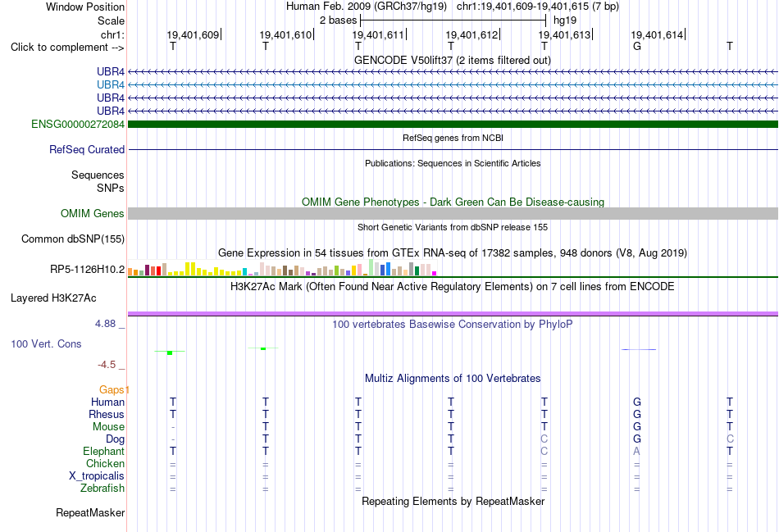The height and width of the screenshot is (532, 779).
Task: Click the GTEx tissue expression bar chart
Action: [282, 268]
